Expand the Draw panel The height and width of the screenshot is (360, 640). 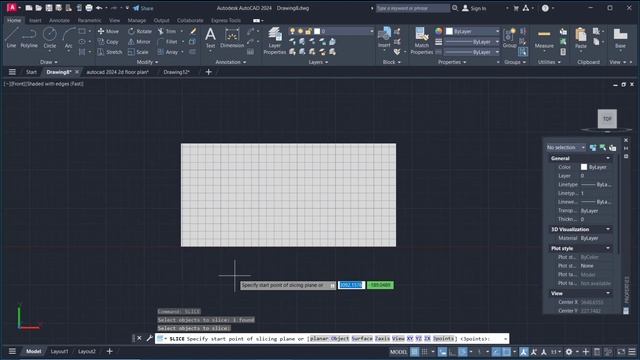49,62
